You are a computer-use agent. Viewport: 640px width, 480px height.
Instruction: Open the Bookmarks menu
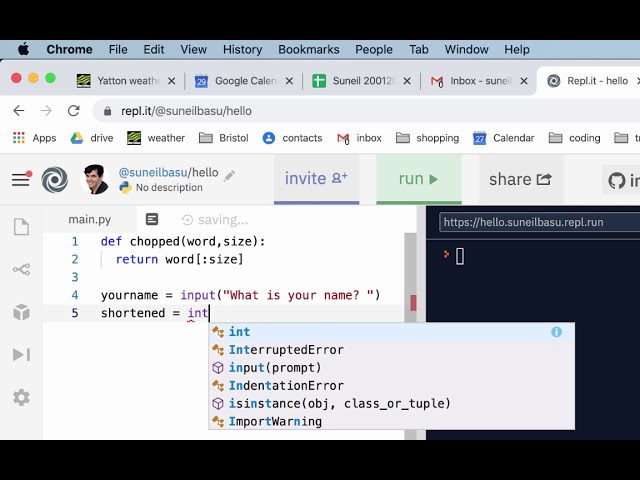point(309,49)
